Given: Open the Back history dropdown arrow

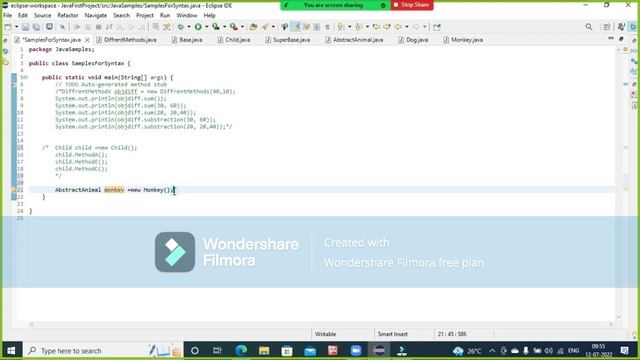Looking at the screenshot, I should point(407,27).
